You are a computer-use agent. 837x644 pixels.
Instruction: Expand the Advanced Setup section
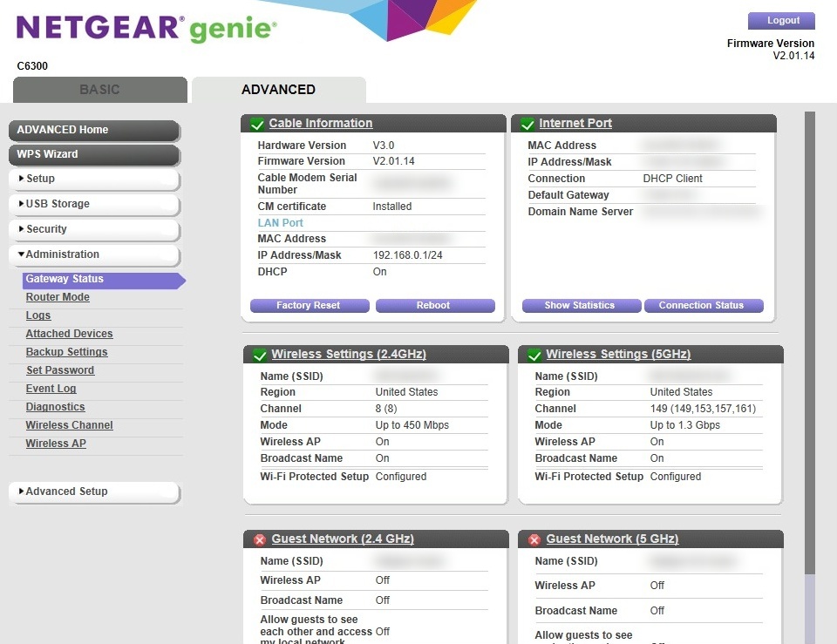click(x=94, y=491)
